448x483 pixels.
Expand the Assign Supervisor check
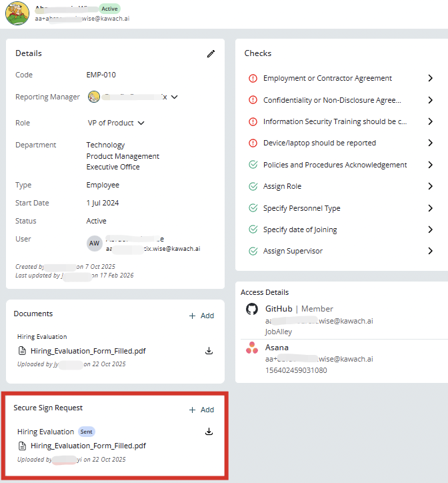point(431,251)
